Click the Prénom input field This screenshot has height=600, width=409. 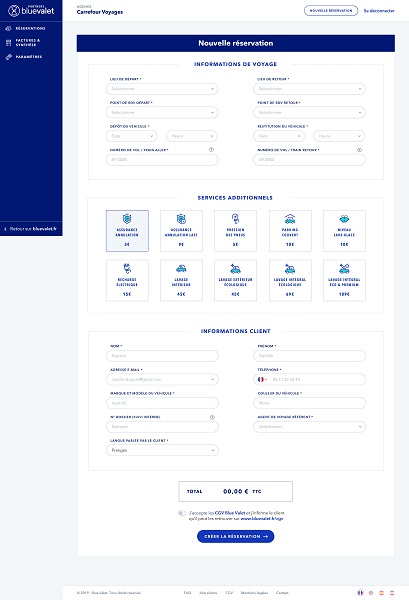point(309,355)
